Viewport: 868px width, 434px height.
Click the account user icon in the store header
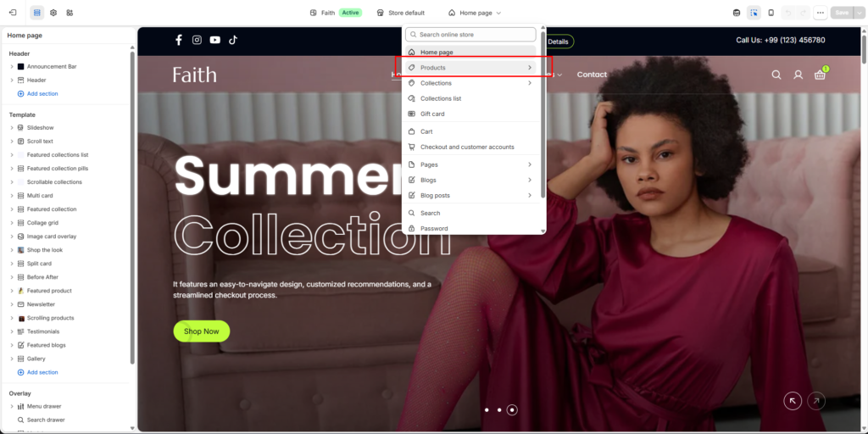click(x=798, y=75)
